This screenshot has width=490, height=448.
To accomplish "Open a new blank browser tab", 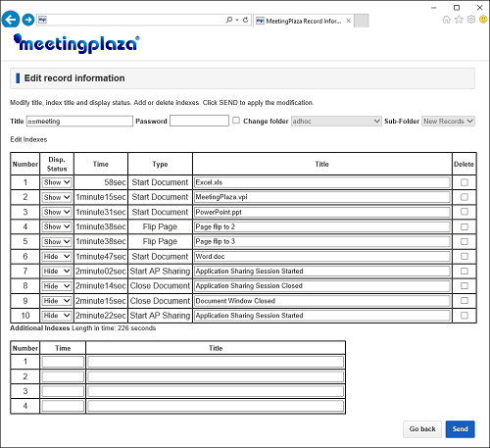I will (x=362, y=21).
